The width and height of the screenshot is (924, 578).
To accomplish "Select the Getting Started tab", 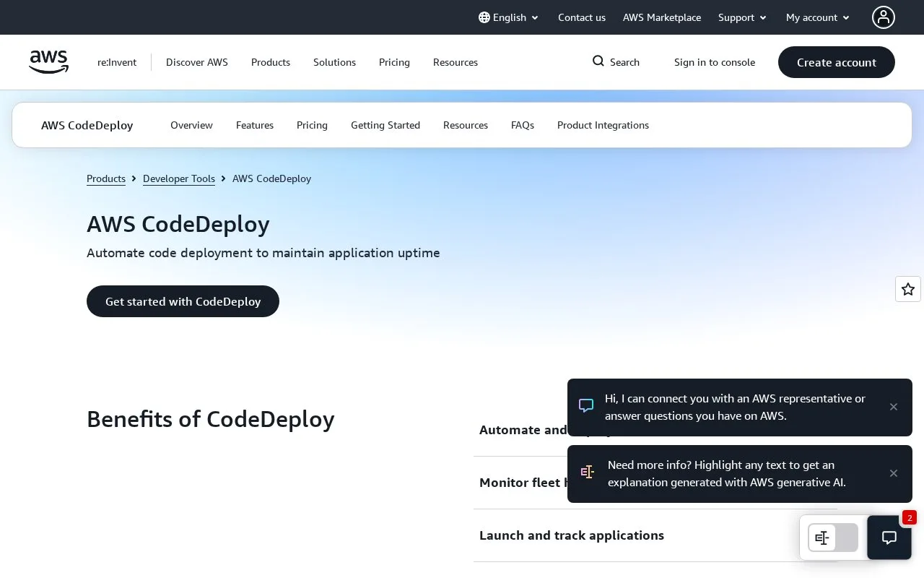I will (x=385, y=125).
